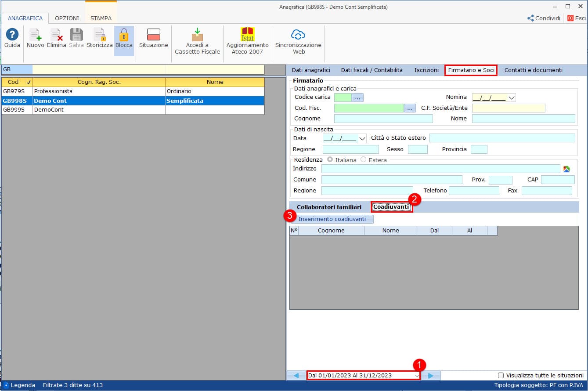Click the Comune input field
This screenshot has width=588, height=391.
(x=392, y=180)
